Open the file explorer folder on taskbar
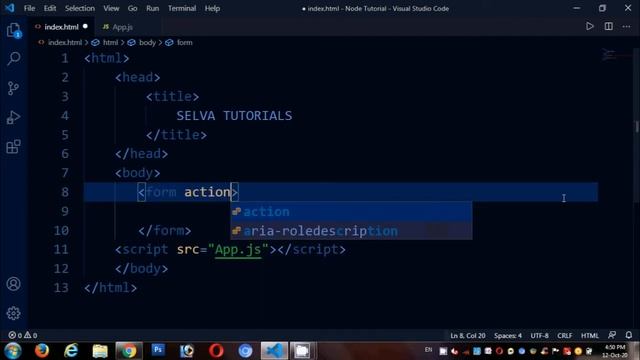640x360 pixels. coord(100,351)
